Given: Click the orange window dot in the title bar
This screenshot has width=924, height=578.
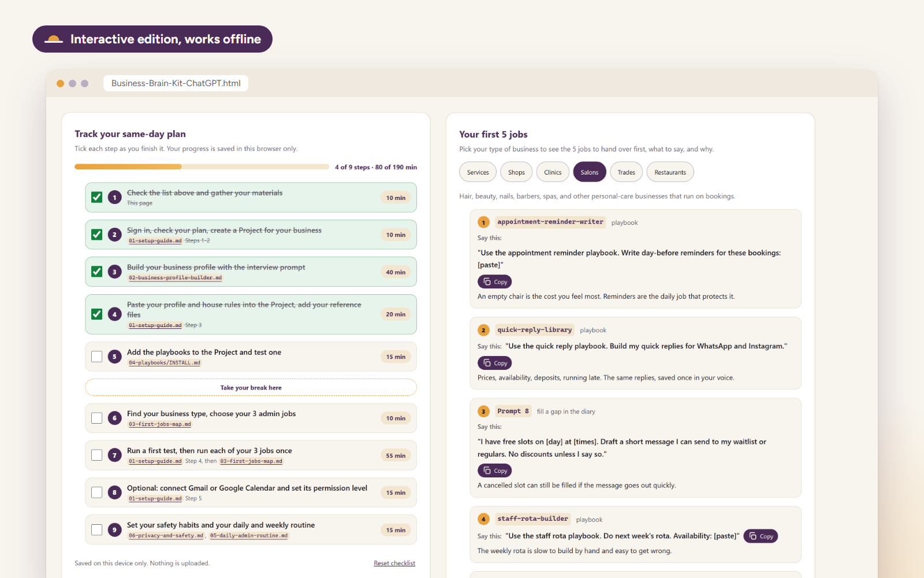Looking at the screenshot, I should pyautogui.click(x=60, y=83).
